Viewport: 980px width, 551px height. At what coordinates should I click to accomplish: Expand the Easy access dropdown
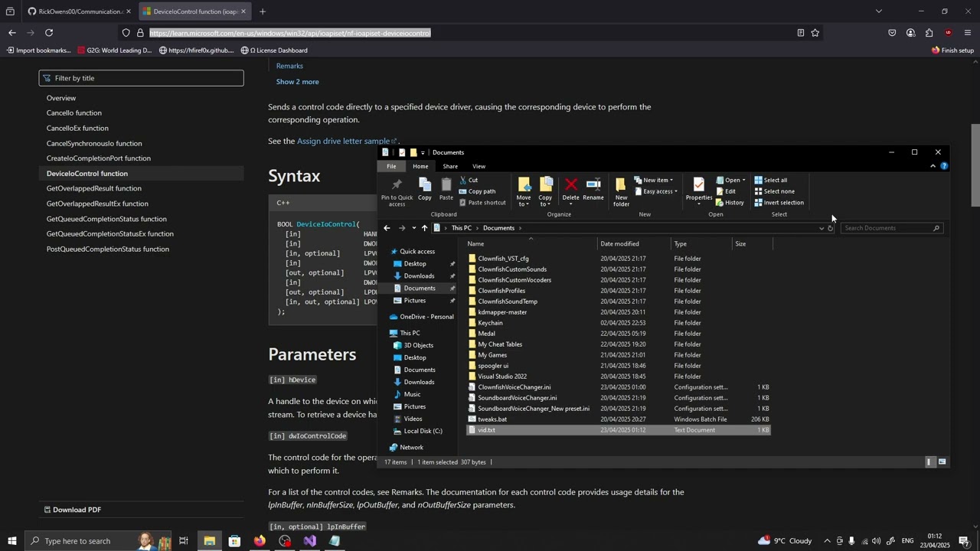657,191
